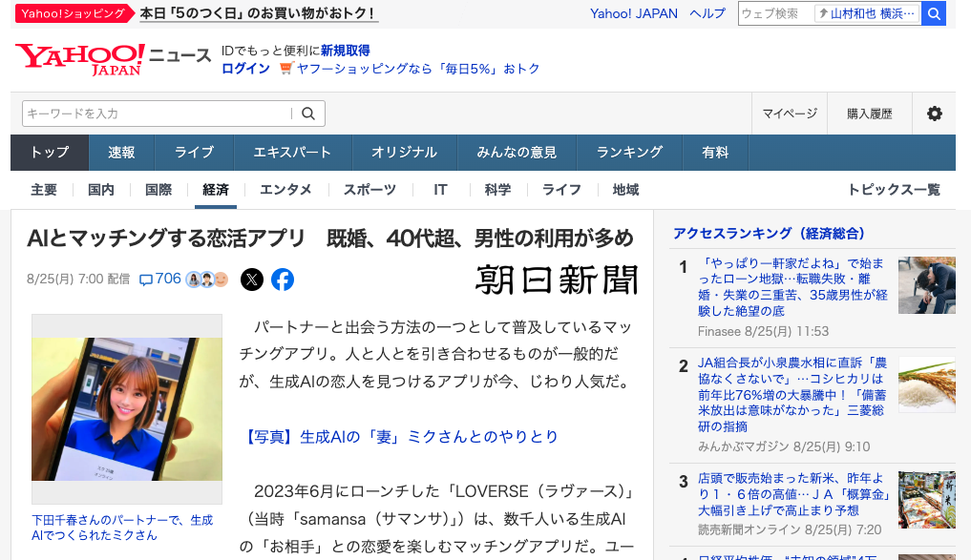Image resolution: width=971 pixels, height=560 pixels.
Task: Open the 有料 tab
Action: [x=715, y=153]
